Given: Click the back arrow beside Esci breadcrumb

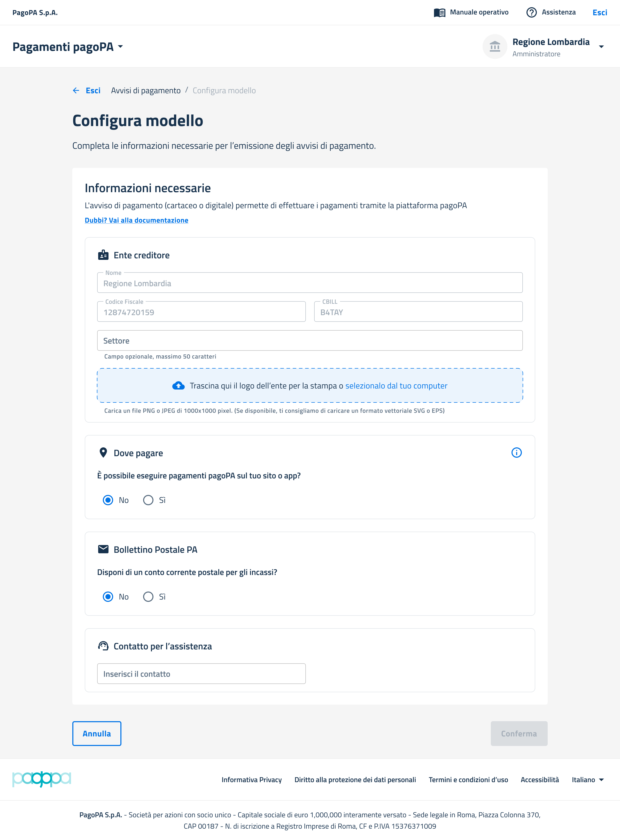Looking at the screenshot, I should [x=76, y=90].
